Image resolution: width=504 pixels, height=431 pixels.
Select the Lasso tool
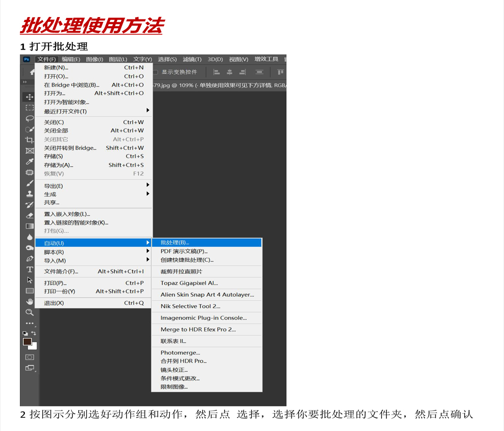click(30, 118)
